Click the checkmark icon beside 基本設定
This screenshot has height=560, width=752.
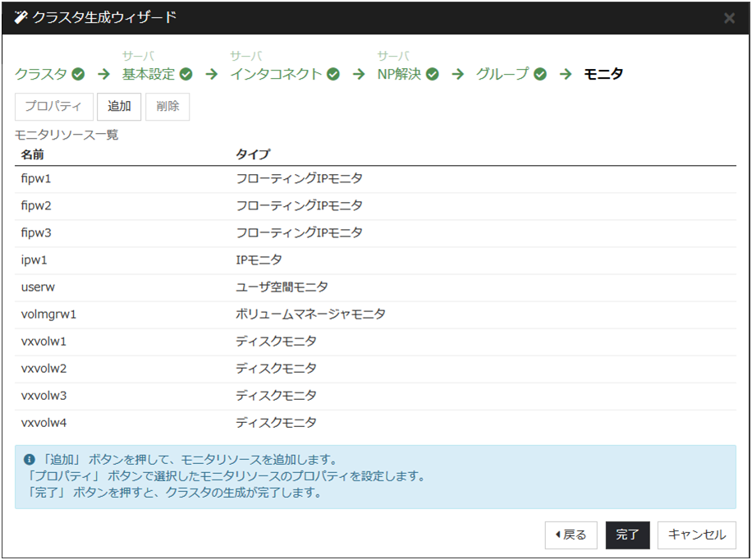(x=186, y=75)
